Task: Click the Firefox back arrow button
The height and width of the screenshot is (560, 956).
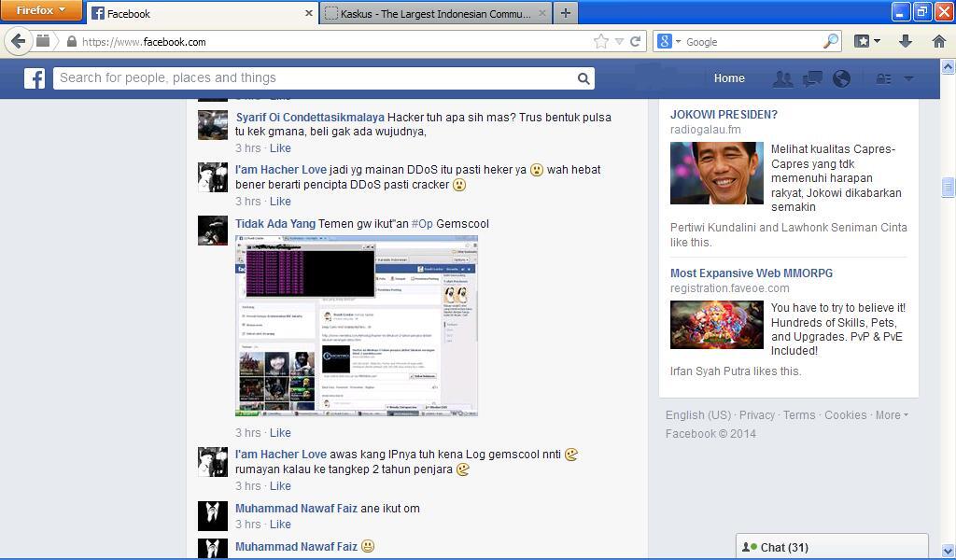Action: (x=18, y=41)
